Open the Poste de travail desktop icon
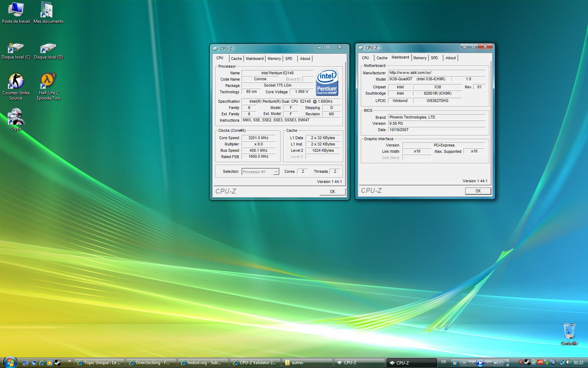The image size is (588, 368). click(x=16, y=13)
